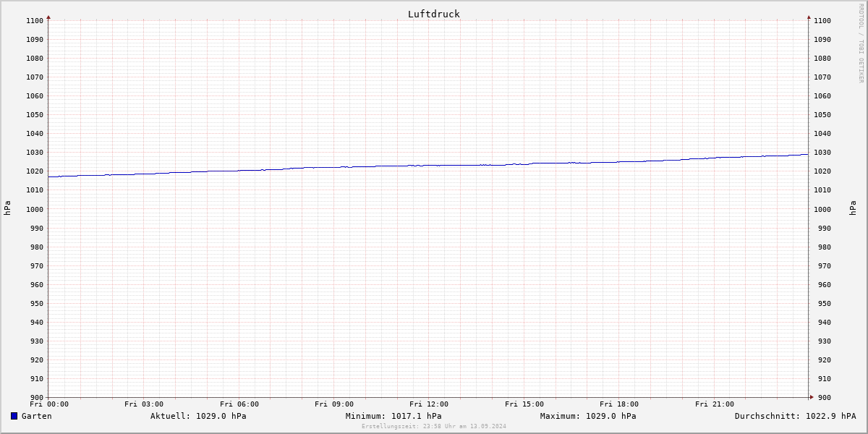Select the Minimum: 1017.1 hPa value
The image size is (868, 434).
[393, 416]
